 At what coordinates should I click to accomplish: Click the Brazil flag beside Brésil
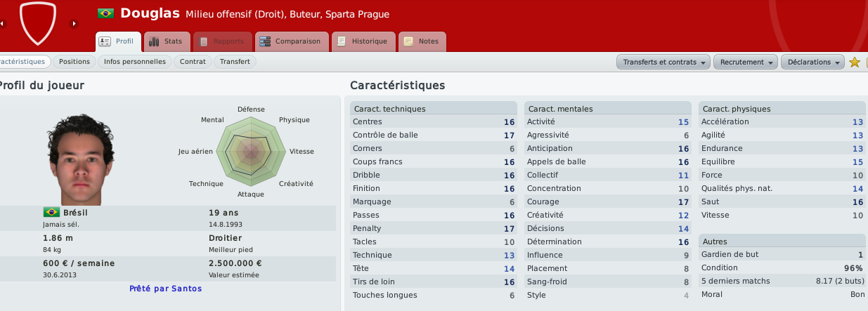pyautogui.click(x=51, y=212)
